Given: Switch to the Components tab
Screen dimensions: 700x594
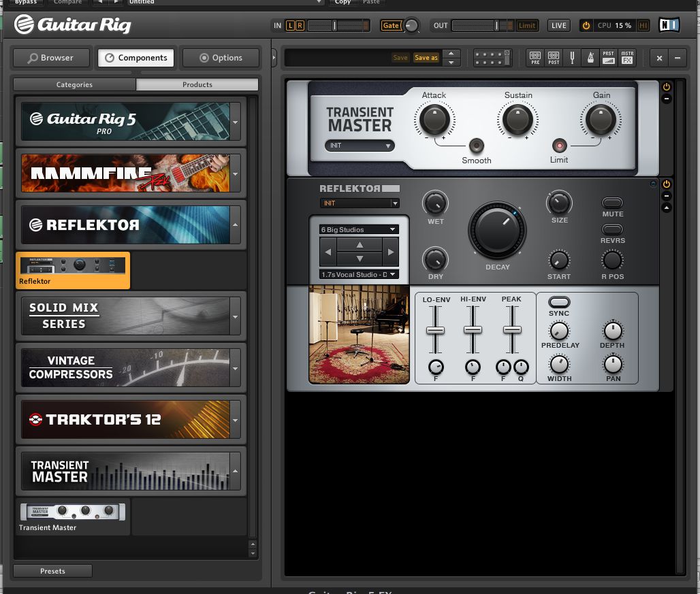Looking at the screenshot, I should (x=136, y=58).
